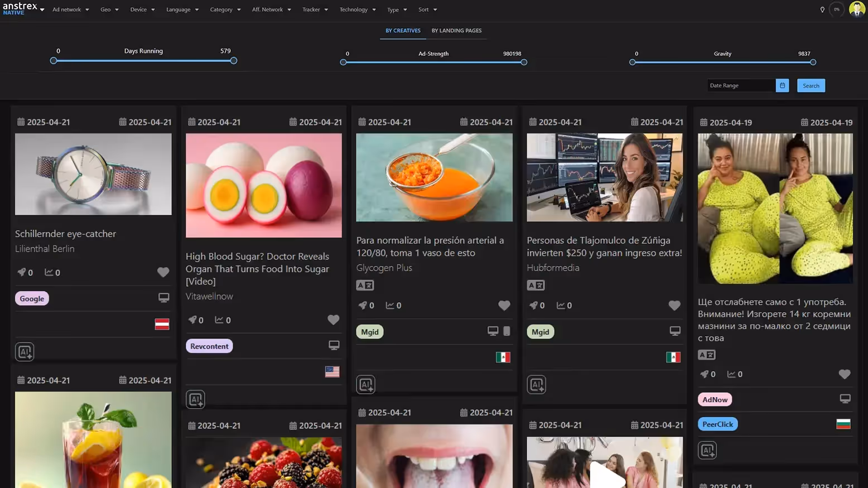Expand the Tracker filter dropdown
This screenshot has height=488, width=868.
(x=315, y=9)
